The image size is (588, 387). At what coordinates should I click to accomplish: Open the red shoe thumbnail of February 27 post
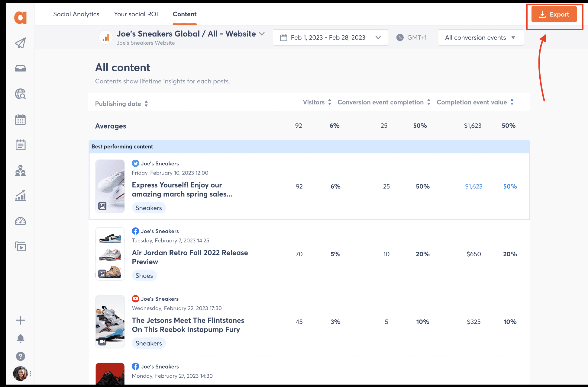pos(110,374)
